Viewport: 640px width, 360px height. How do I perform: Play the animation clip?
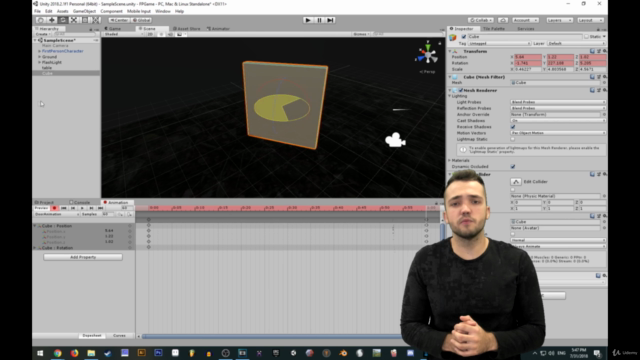(82, 208)
